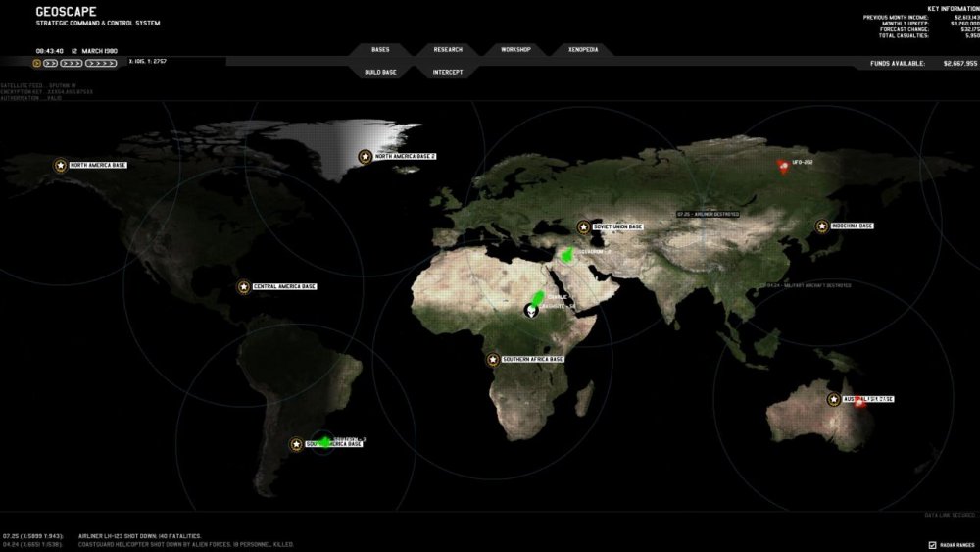Click the Southern Africa Base label
Screen dimensions: 980x552
pos(532,360)
